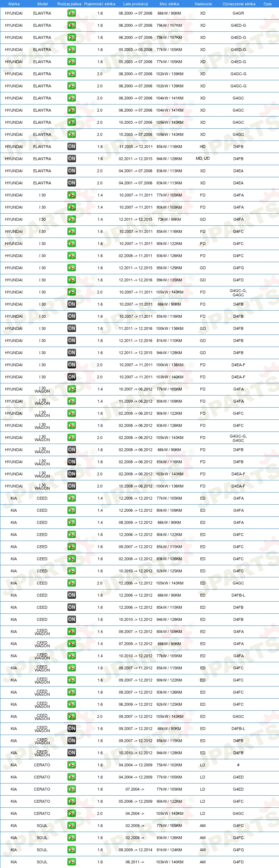Select the 06.2009 -> 12.2012 date cell
Viewport: 279px width, 868px height.
tap(136, 704)
